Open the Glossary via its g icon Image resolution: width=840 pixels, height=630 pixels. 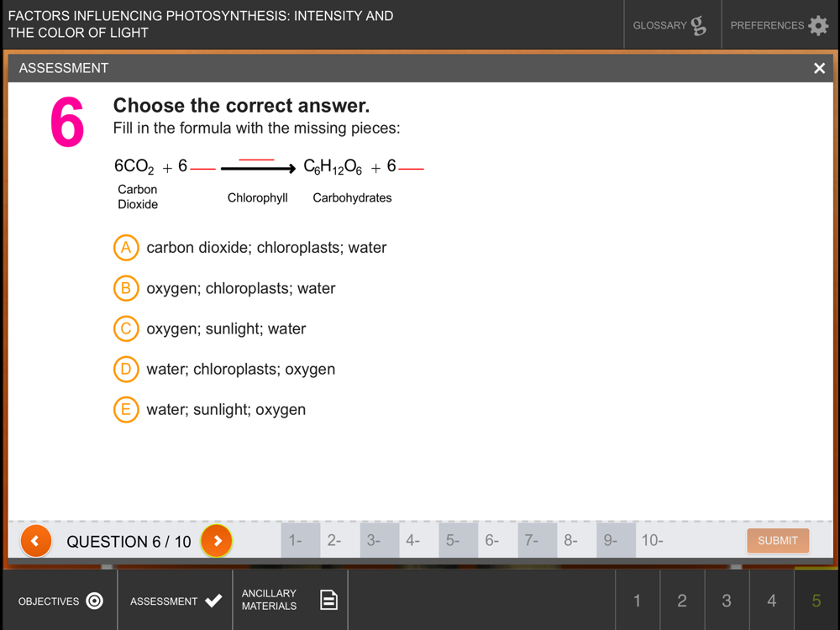point(698,25)
